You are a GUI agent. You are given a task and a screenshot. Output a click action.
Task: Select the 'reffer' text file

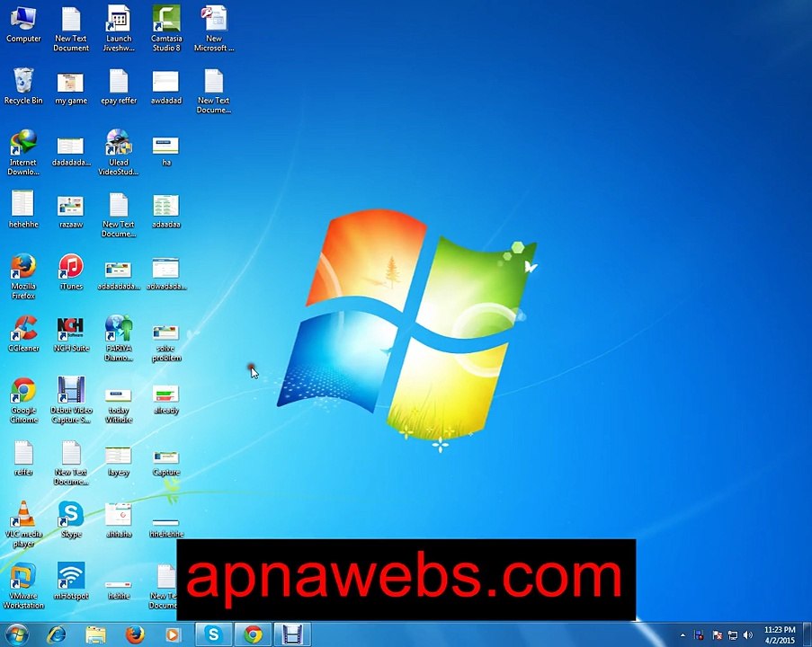23,457
